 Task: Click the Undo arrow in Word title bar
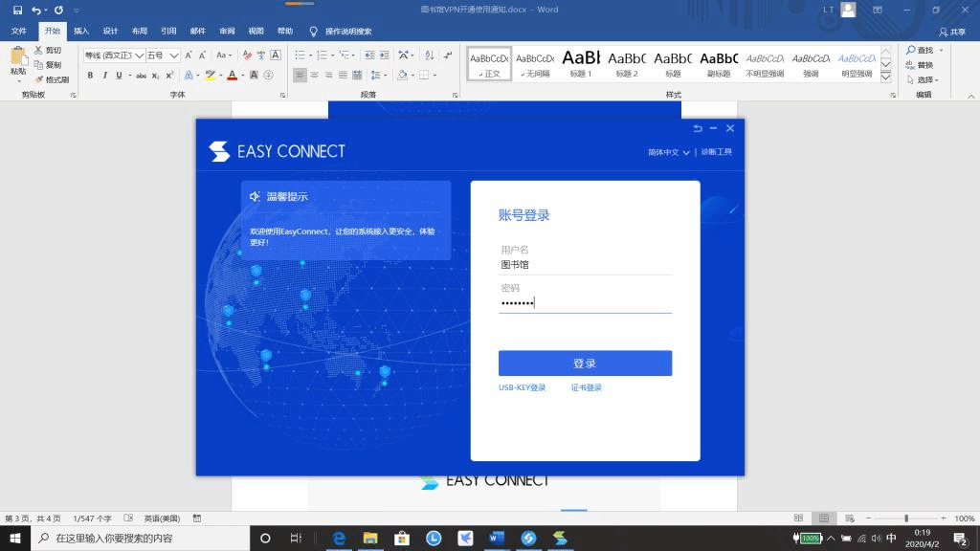tap(36, 10)
